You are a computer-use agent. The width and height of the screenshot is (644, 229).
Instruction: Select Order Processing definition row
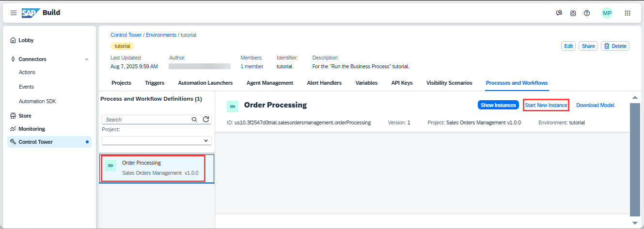pos(157,168)
